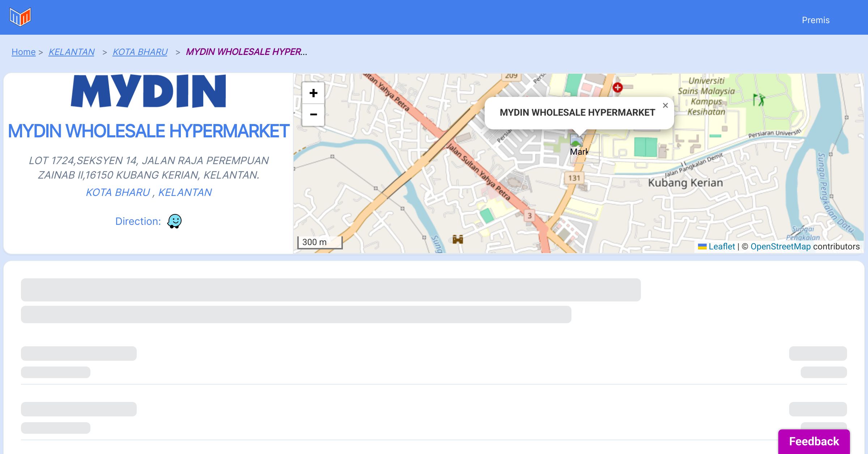
Task: Click KELANTAN link under the address
Action: point(185,192)
